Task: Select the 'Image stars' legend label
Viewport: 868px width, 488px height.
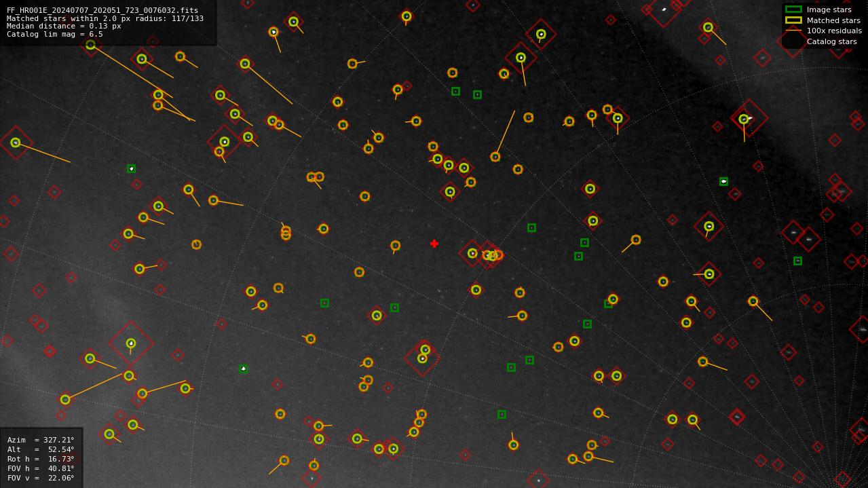Action: point(829,10)
